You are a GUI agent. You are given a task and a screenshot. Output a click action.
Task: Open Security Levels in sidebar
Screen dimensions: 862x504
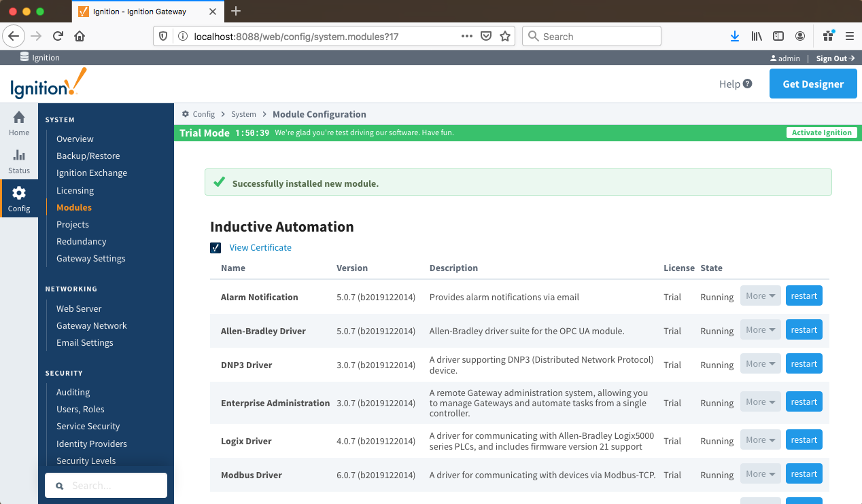tap(86, 461)
